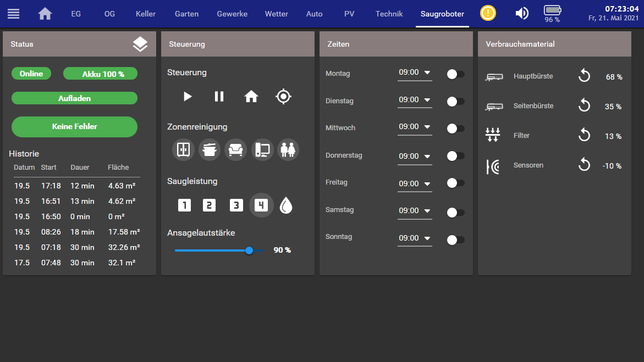Select the cooking pot zone icon

coord(210,149)
